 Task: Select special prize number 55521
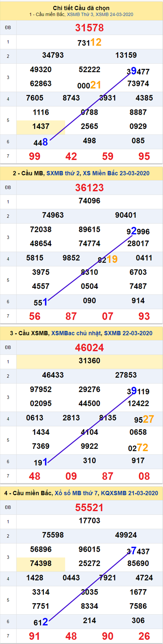(x=89, y=508)
